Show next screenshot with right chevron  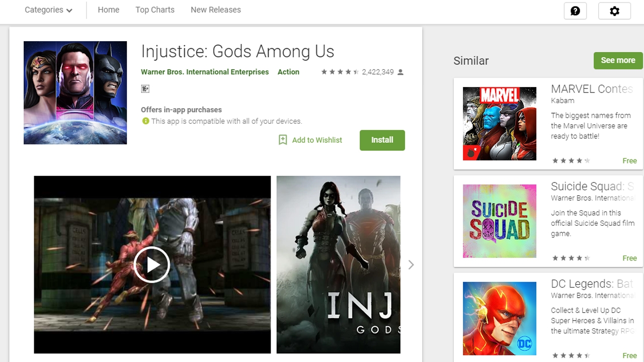tap(411, 264)
